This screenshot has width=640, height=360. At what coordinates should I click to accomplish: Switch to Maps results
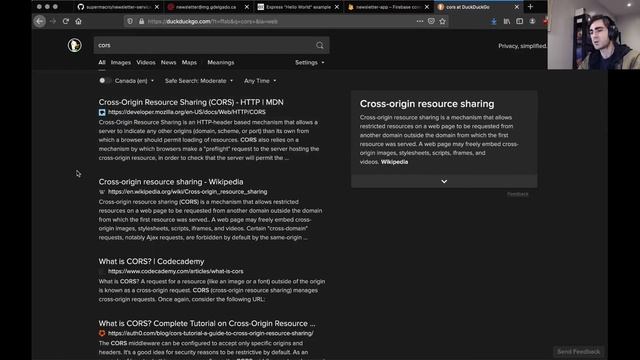[x=189, y=62]
